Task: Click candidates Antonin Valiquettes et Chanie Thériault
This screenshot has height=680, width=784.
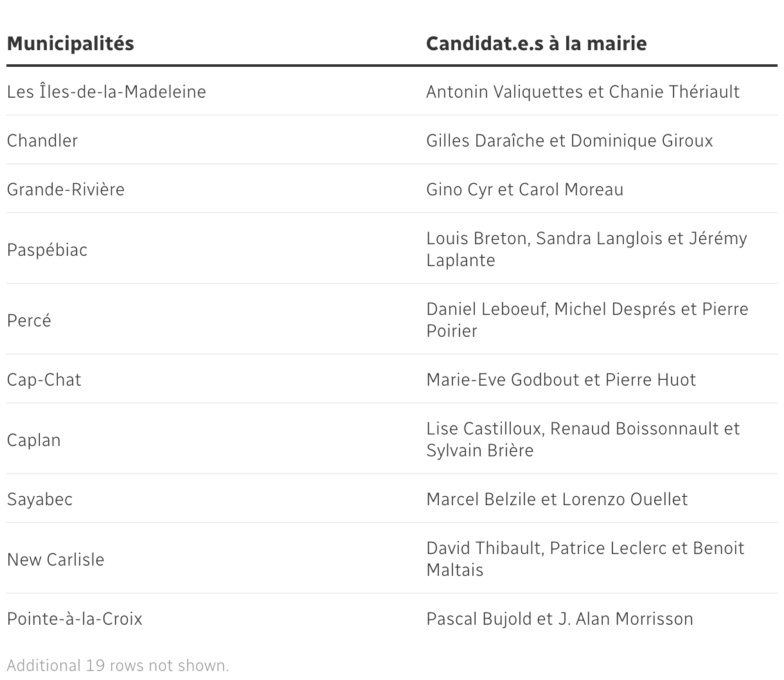Action: tap(583, 92)
